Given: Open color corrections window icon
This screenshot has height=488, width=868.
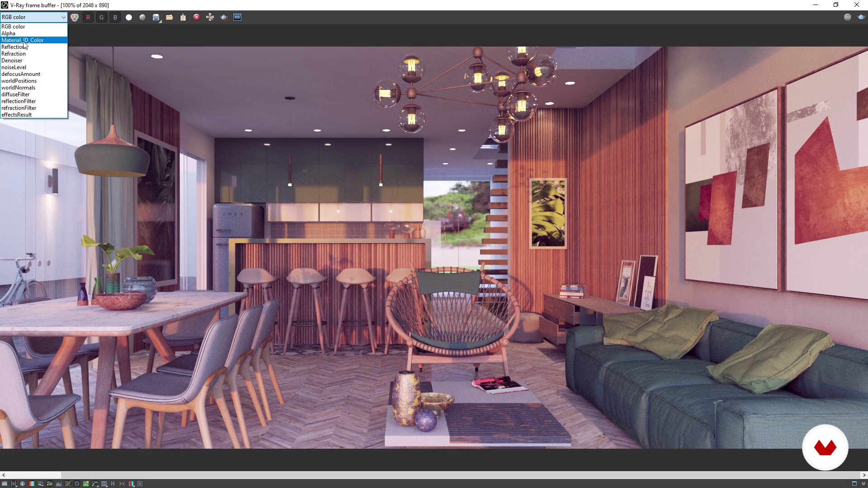Looking at the screenshot, I should [x=14, y=483].
